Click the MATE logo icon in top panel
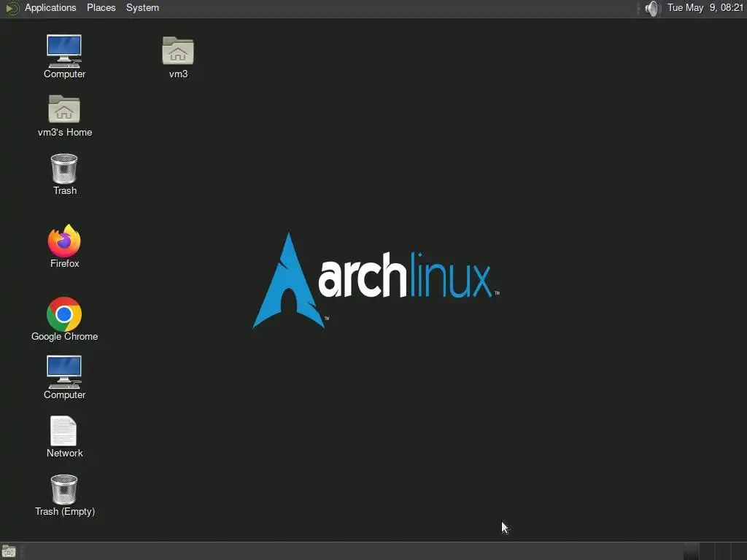Screen dimensions: 747x560 point(12,8)
